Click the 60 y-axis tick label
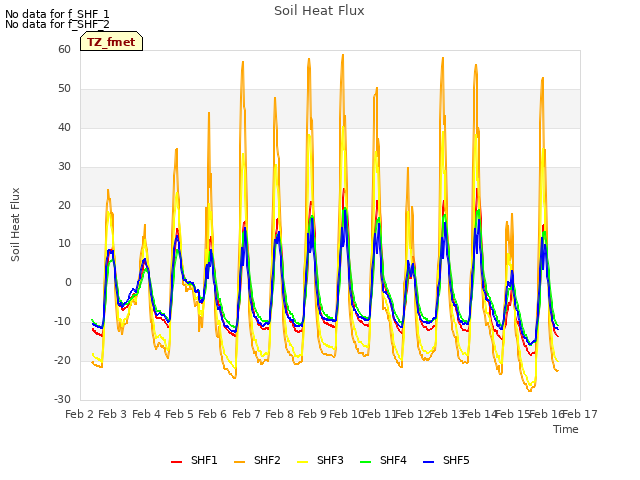 [64, 49]
